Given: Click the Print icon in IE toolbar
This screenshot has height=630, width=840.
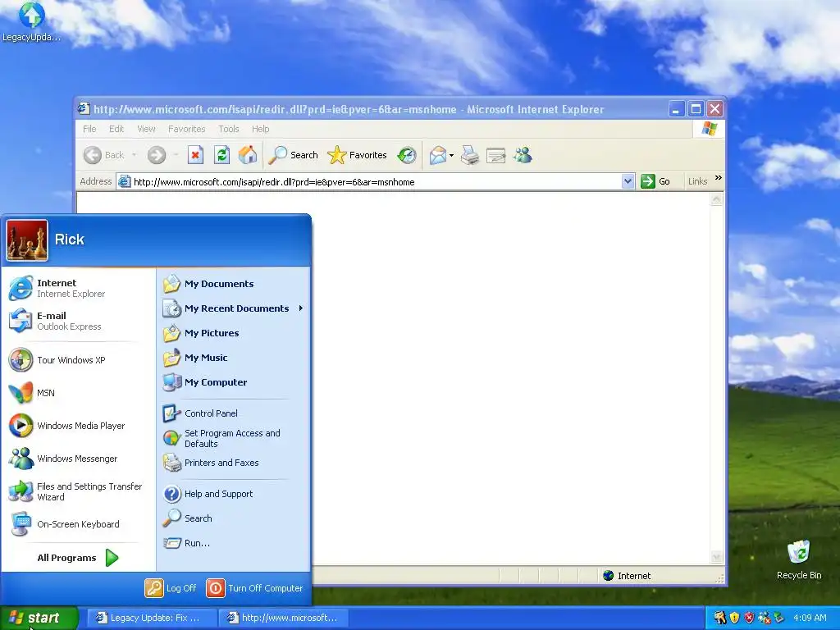Looking at the screenshot, I should (x=470, y=155).
